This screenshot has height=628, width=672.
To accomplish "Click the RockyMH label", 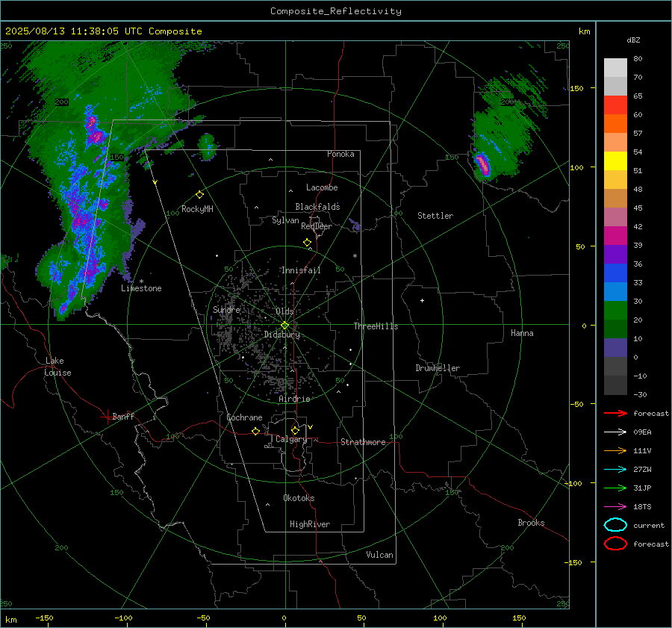I will coord(197,209).
